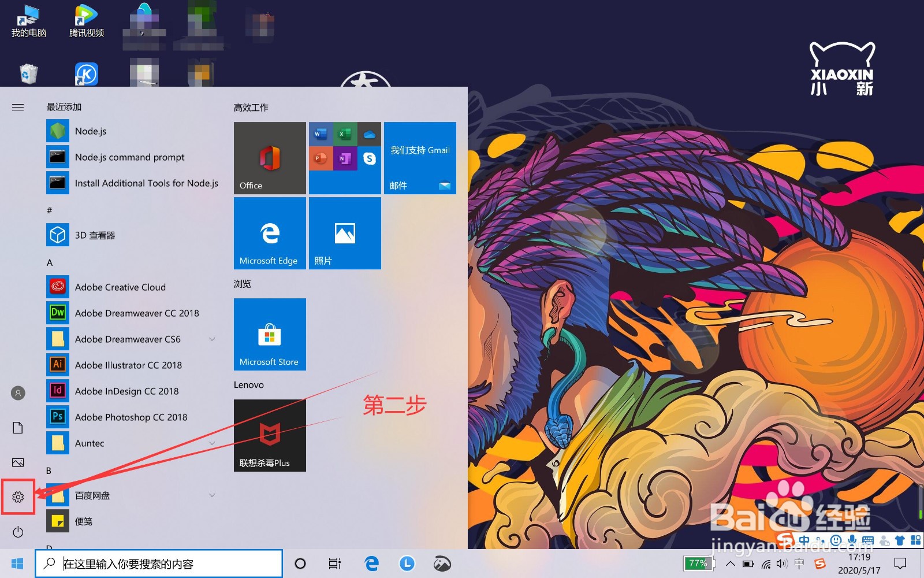Open the Microsoft Store tile

click(270, 334)
